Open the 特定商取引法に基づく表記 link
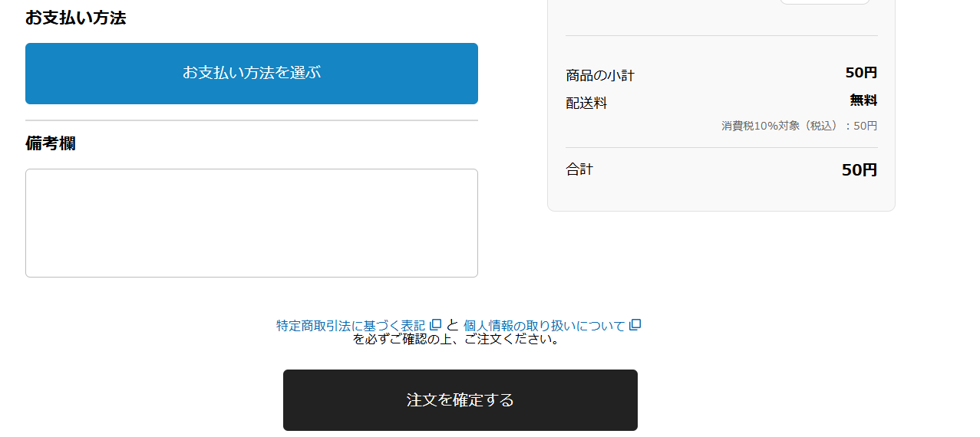Screen dimensions: 980x437 click(351, 326)
